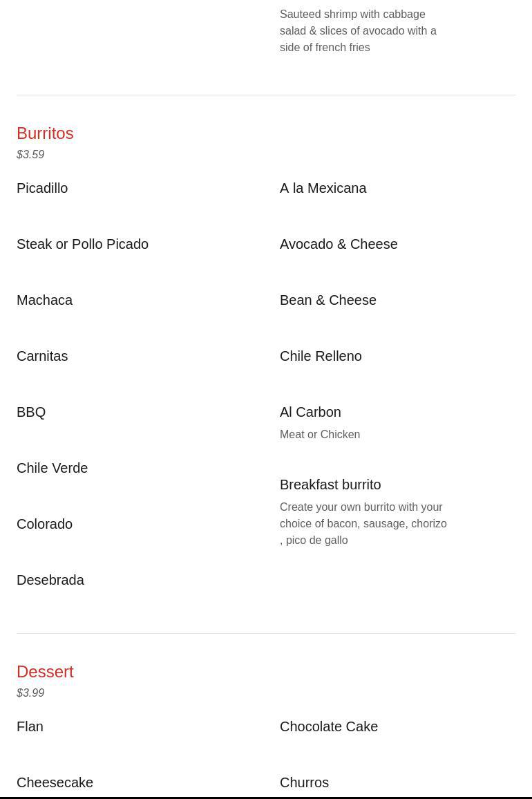Select Carnitas from the burrito list
Image resolution: width=532 pixels, height=799 pixels.
point(42,356)
